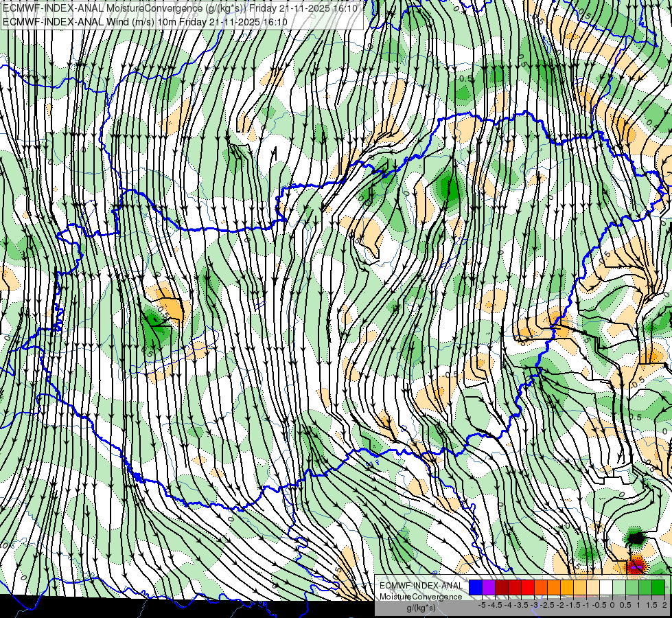Click the legend unit g/(kg*s)

(x=421, y=608)
